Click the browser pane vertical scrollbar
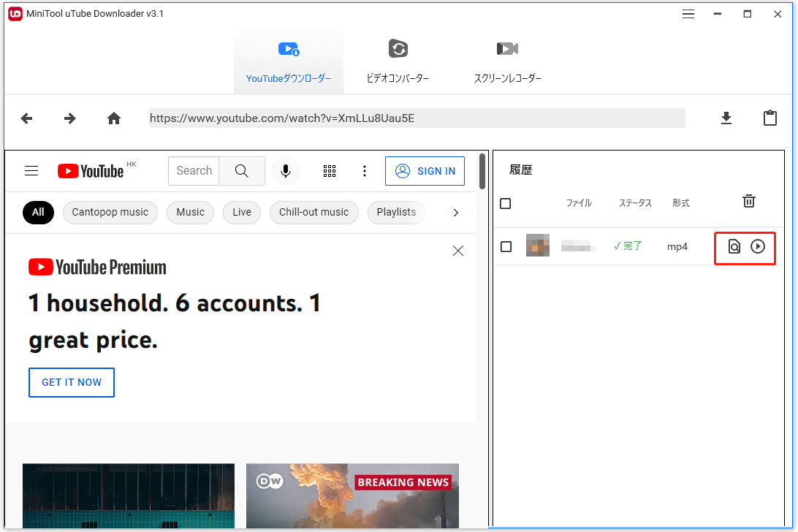This screenshot has height=532, width=798. pos(482,171)
